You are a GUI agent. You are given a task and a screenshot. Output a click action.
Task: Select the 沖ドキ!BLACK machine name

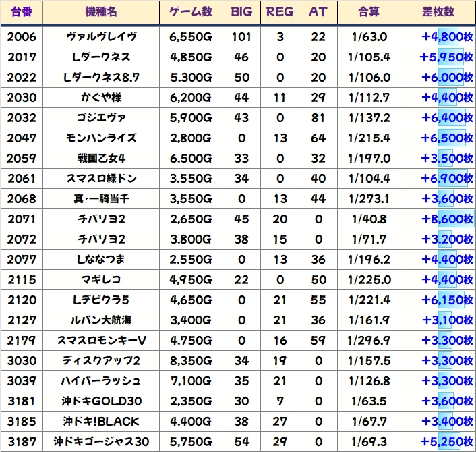point(101,422)
